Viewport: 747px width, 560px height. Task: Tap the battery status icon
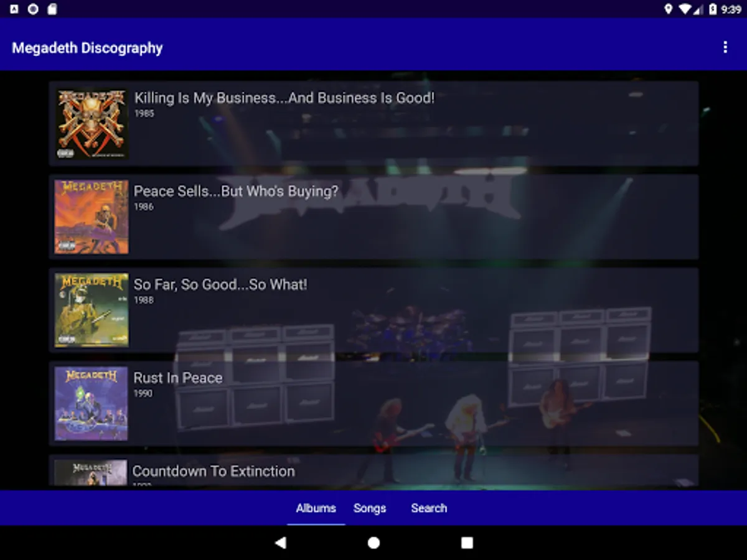click(x=713, y=9)
